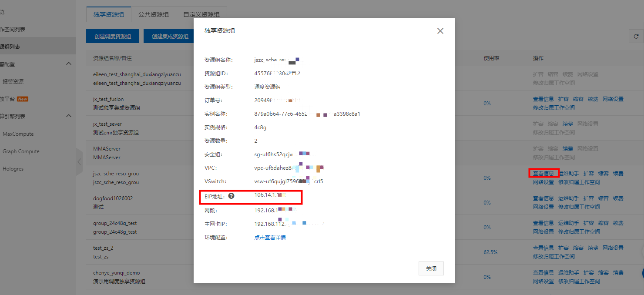Open Graph Compute in the sidebar
This screenshot has width=644, height=295.
pyautogui.click(x=21, y=151)
